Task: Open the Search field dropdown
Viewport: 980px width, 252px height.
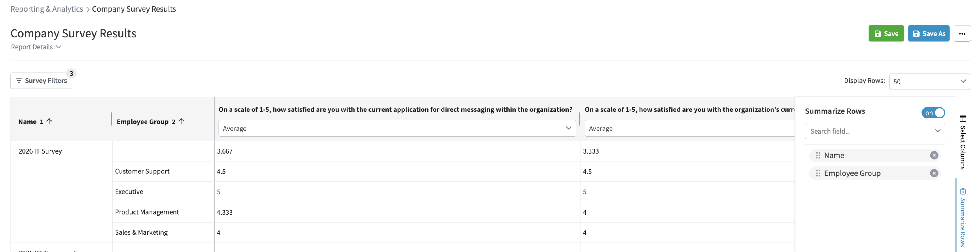Action: 874,131
